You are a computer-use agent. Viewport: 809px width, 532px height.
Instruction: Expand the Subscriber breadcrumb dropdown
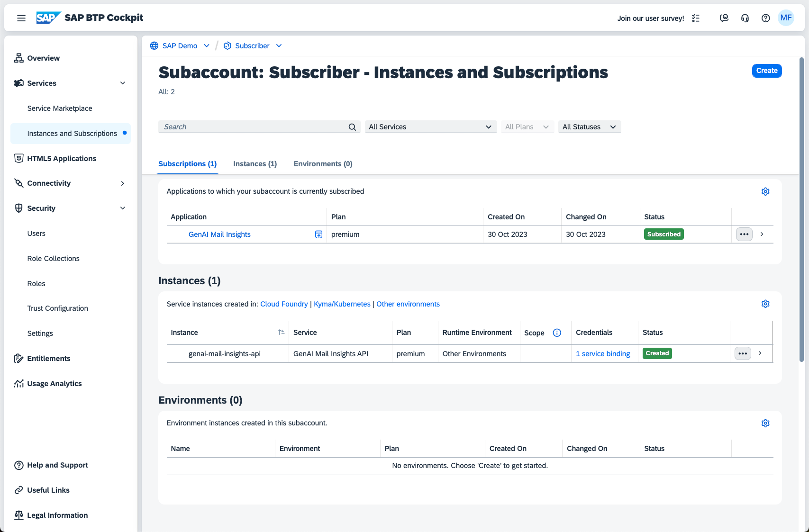(279, 45)
